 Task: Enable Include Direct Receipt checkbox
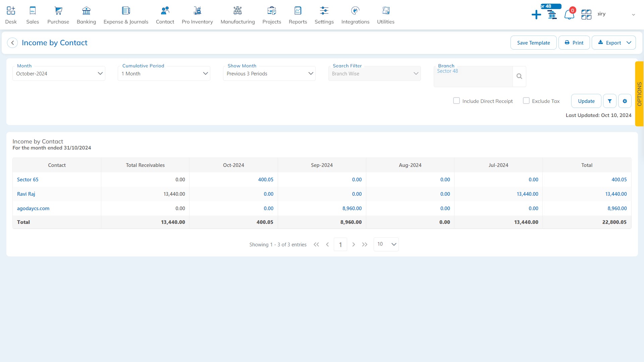click(457, 101)
